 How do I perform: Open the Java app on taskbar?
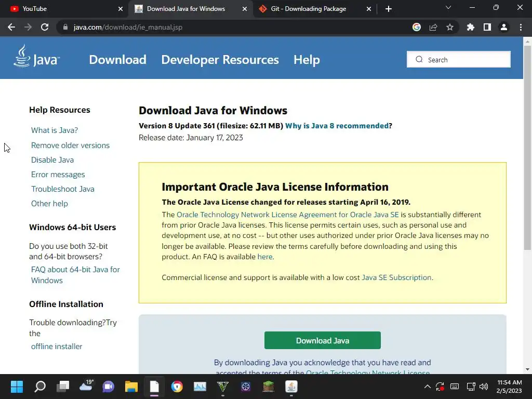291,387
